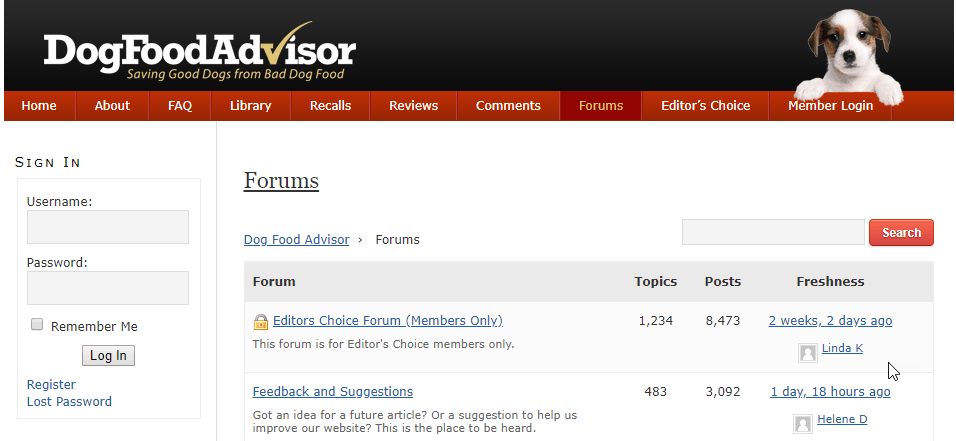Screen dimensions: 956x441
Task: Click the text 'This forum is for Editor's Choice members only.'
Action: pyautogui.click(x=383, y=345)
